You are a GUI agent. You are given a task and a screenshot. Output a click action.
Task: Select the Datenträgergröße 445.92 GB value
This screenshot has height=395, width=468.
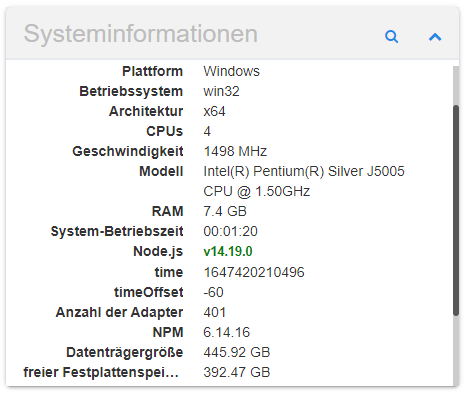tap(237, 352)
